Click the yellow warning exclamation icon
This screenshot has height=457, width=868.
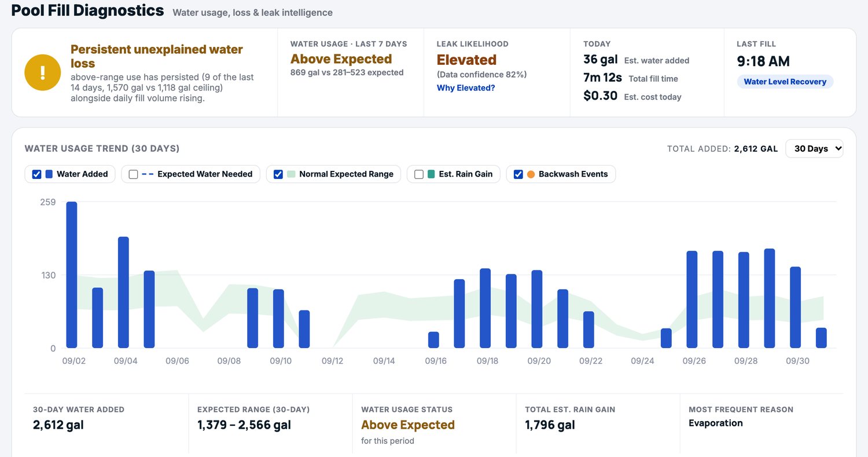coord(42,72)
